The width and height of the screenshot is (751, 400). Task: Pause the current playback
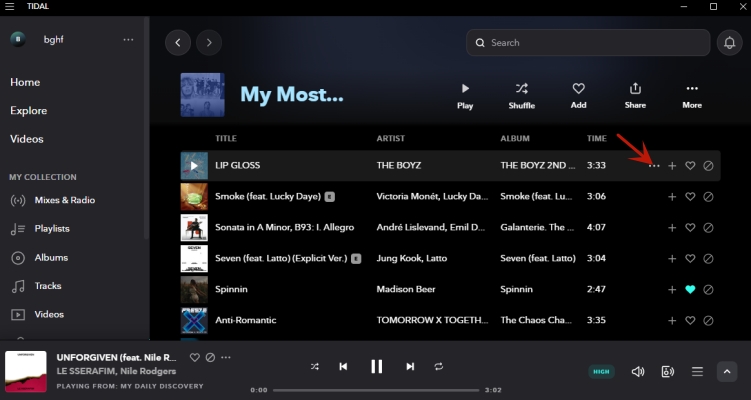click(x=376, y=366)
